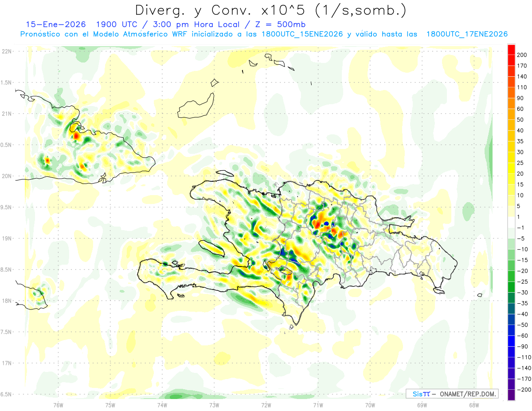The image size is (532, 411).
Task: Click the "22N" latitude label
Action: coord(7,51)
